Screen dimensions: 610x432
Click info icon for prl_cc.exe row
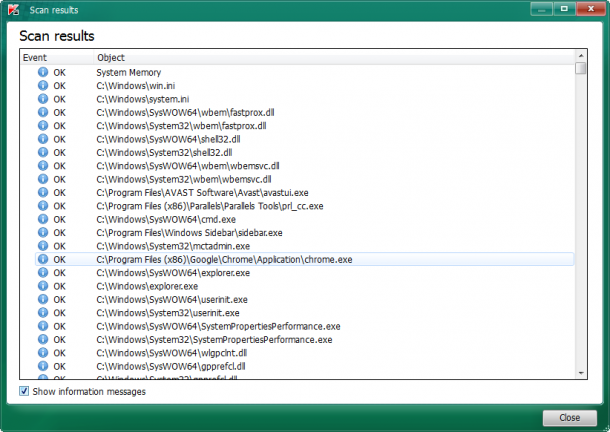43,205
